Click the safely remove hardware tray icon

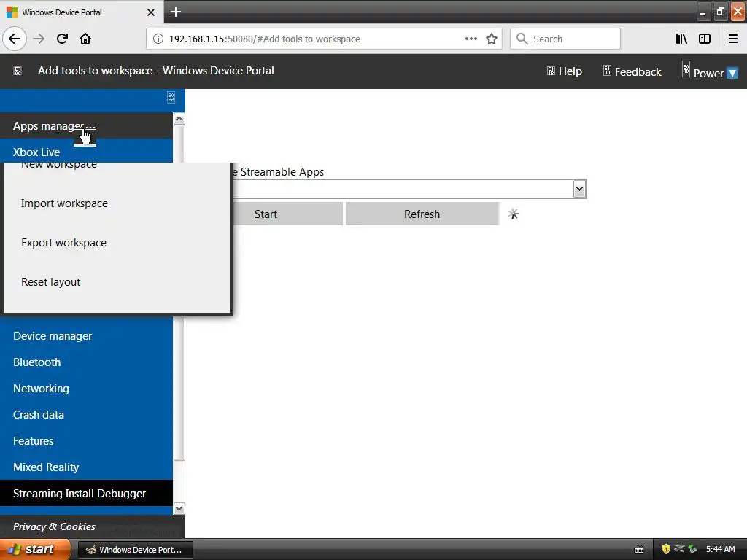(692, 549)
